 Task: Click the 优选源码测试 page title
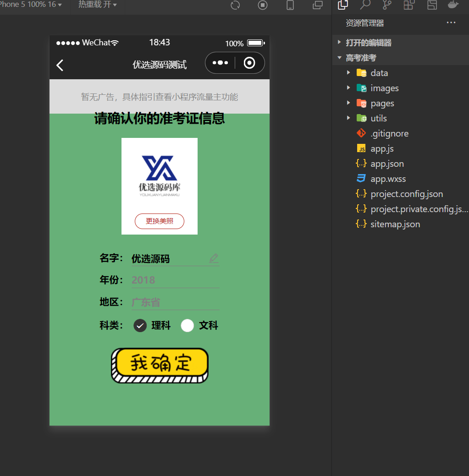point(160,65)
